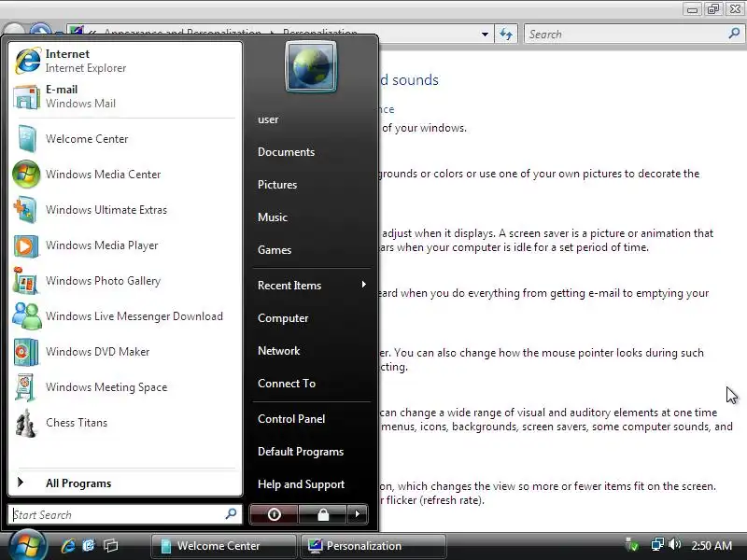This screenshot has width=747, height=560.
Task: Minimize the Personalization window
Action: coord(693,9)
